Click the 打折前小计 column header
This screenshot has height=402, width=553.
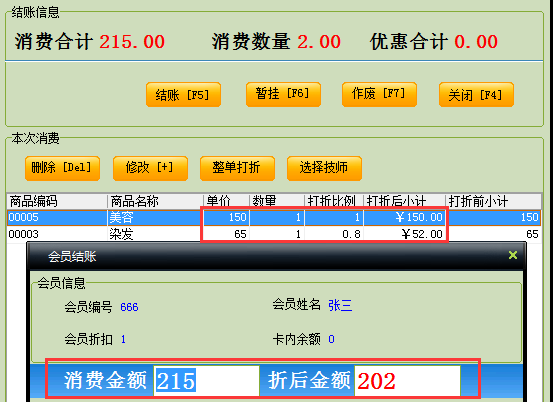click(493, 201)
